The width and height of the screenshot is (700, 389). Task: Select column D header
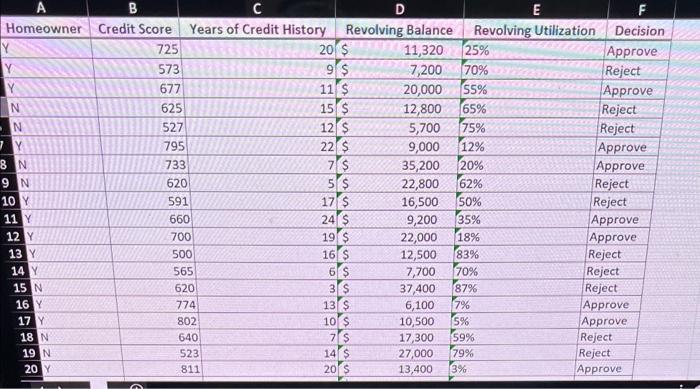click(x=399, y=9)
